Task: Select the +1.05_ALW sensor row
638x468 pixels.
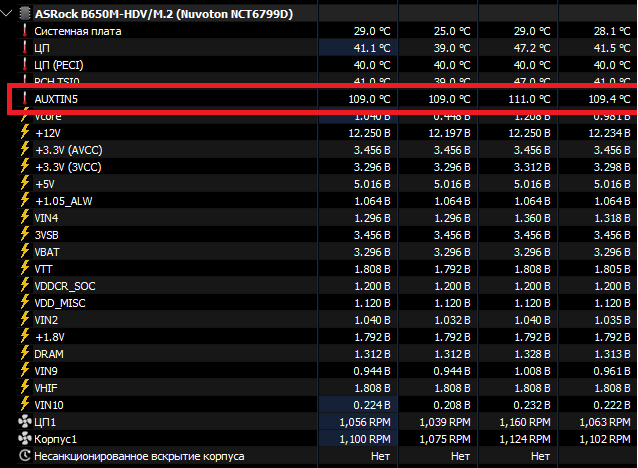Action: pyautogui.click(x=319, y=201)
